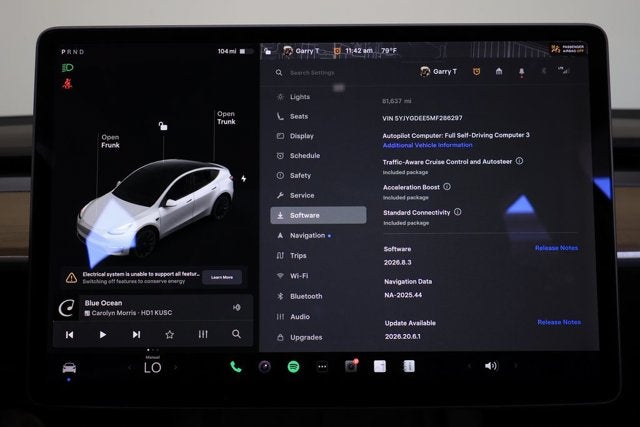This screenshot has width=640, height=427.
Task: Tap the red seatbelt warning icon
Action: pos(67,84)
